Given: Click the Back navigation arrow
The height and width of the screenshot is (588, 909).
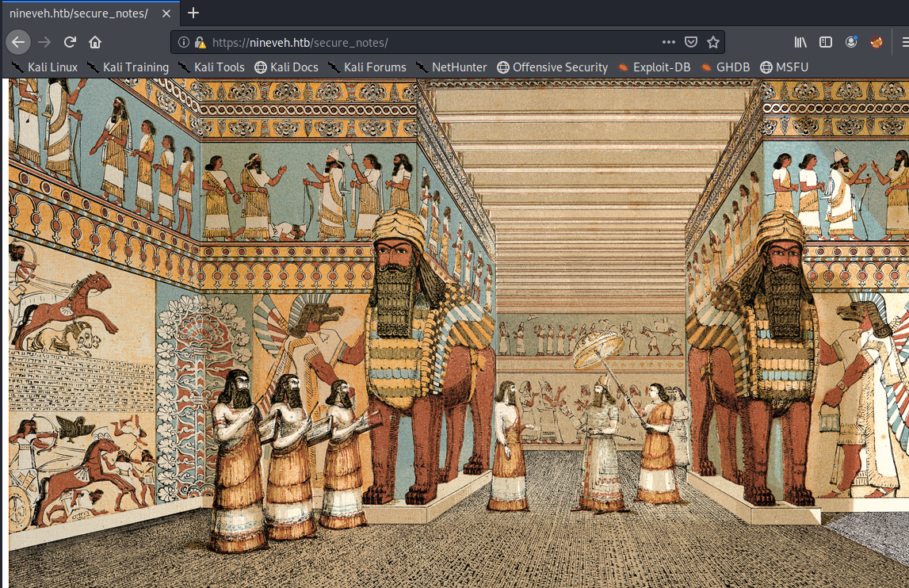Looking at the screenshot, I should pos(18,42).
